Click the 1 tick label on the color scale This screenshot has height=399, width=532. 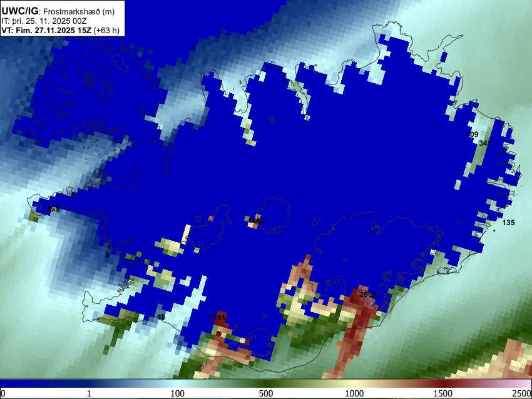(x=90, y=393)
